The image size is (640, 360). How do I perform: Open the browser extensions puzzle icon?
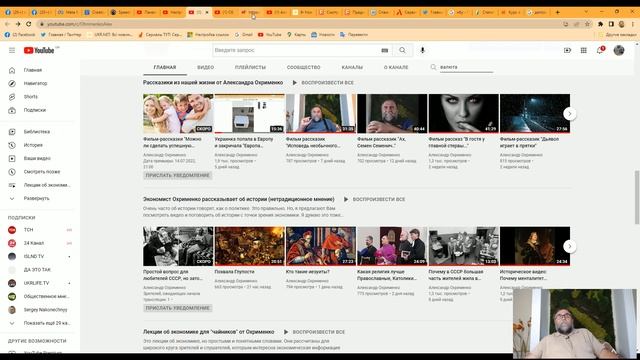point(600,24)
